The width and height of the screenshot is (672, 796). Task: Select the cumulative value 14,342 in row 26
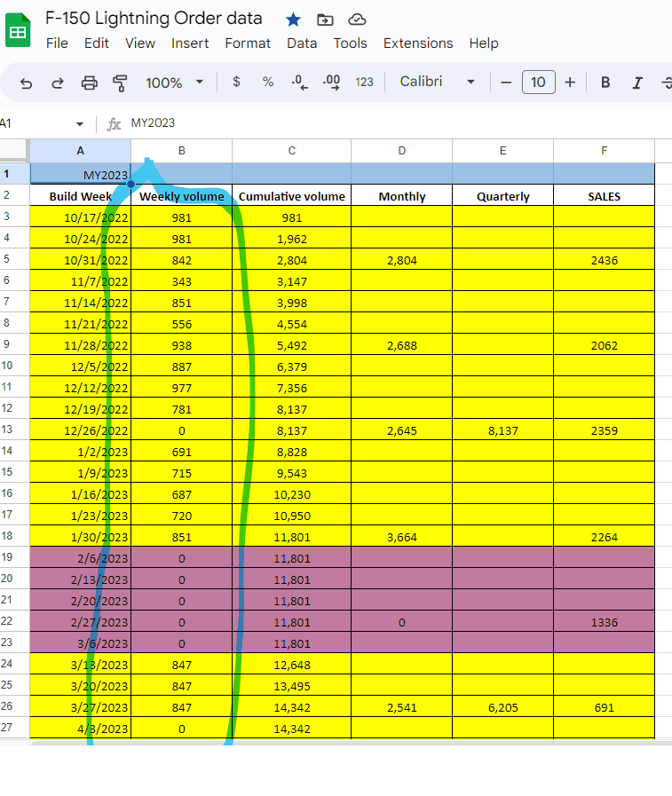291,707
